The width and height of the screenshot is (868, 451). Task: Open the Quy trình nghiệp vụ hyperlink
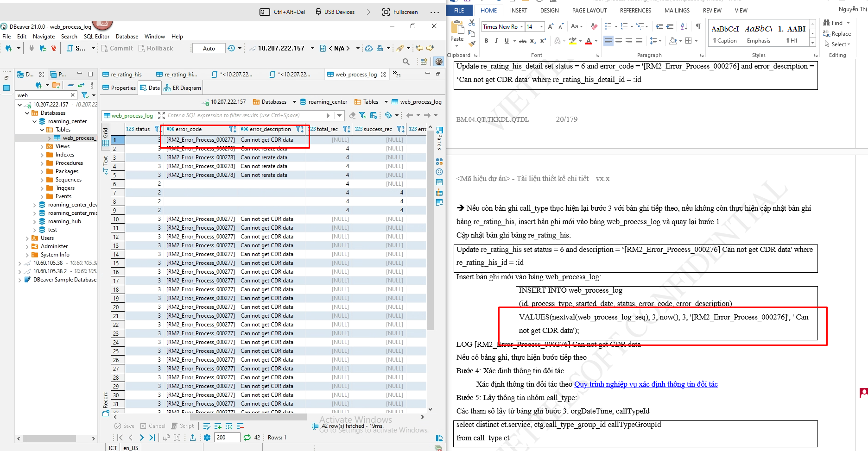[x=646, y=384]
